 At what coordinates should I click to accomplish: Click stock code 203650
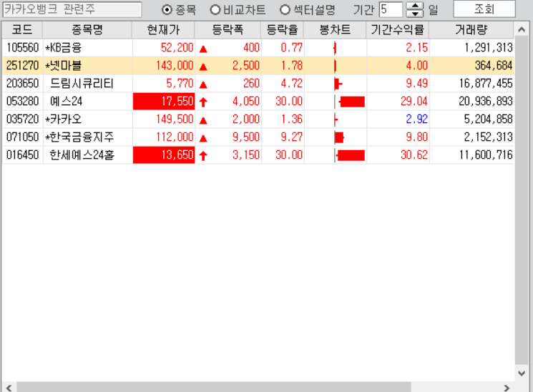click(x=22, y=83)
